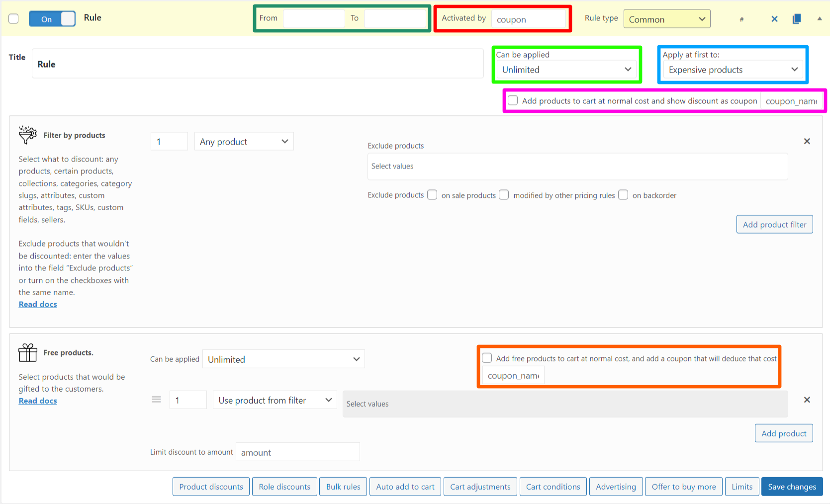
Task: Click the rule Title input field
Action: click(x=258, y=63)
